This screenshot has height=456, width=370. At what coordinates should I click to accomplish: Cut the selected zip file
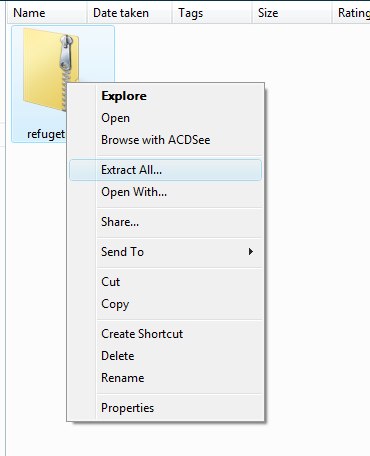click(x=165, y=282)
